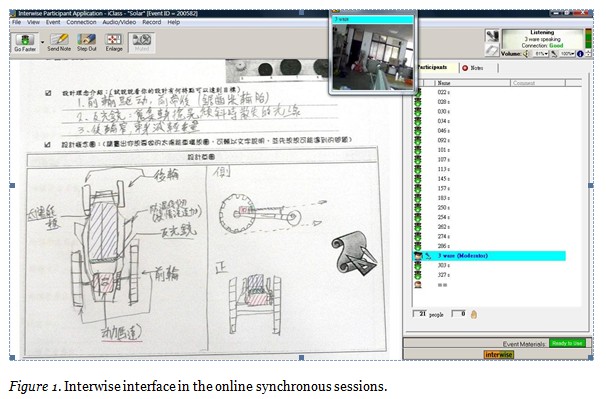
Task: Toggle the Muted microphone button
Action: tap(141, 43)
